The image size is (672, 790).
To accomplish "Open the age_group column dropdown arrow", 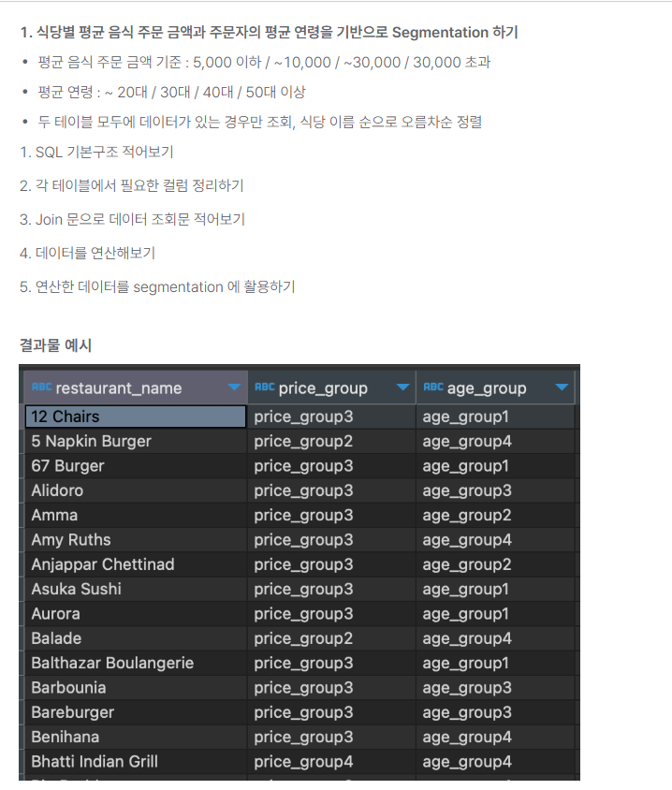I will pyautogui.click(x=562, y=387).
